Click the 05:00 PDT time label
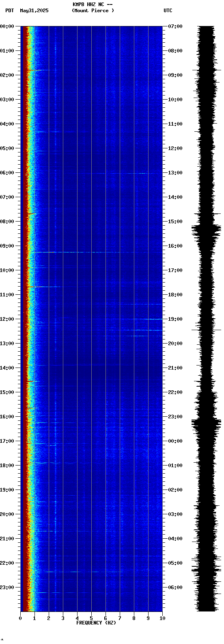Image resolution: width=224 pixels, height=644 pixels. [7, 148]
